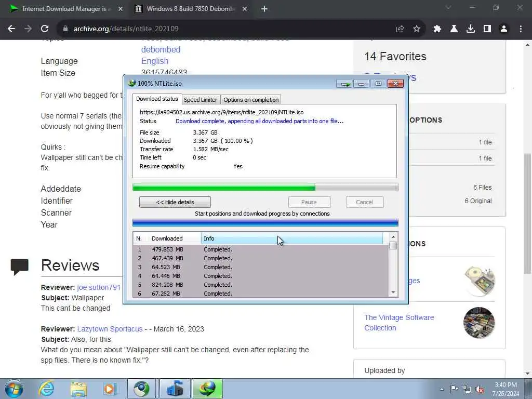Click connections list scroll up arrow
532x399 pixels.
point(393,237)
